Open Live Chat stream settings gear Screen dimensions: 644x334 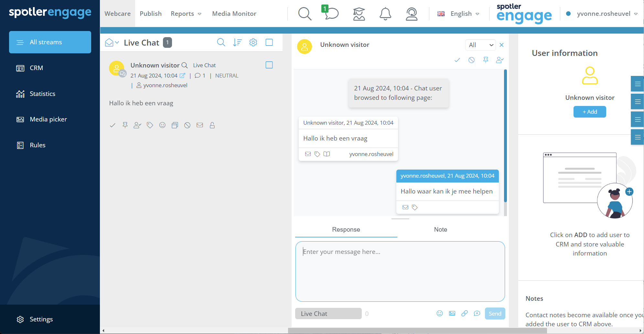click(253, 42)
